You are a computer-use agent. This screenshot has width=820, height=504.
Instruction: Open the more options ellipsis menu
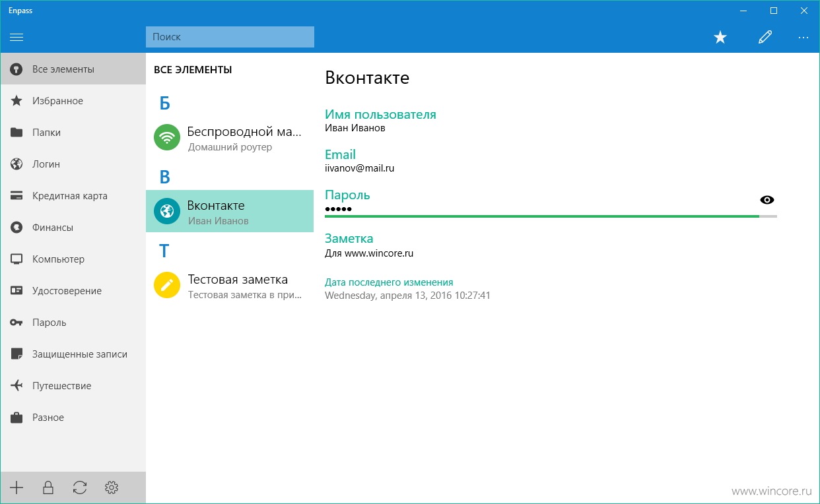803,38
